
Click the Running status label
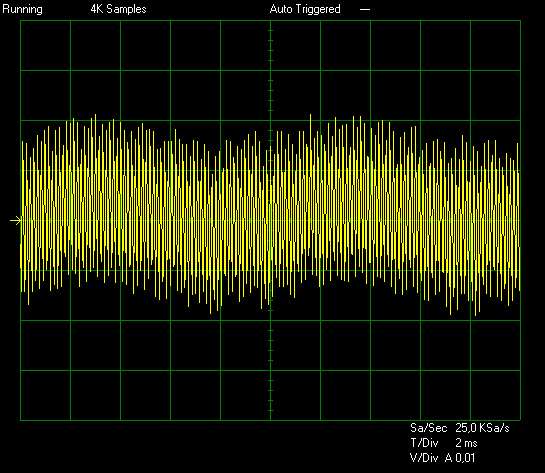point(23,9)
